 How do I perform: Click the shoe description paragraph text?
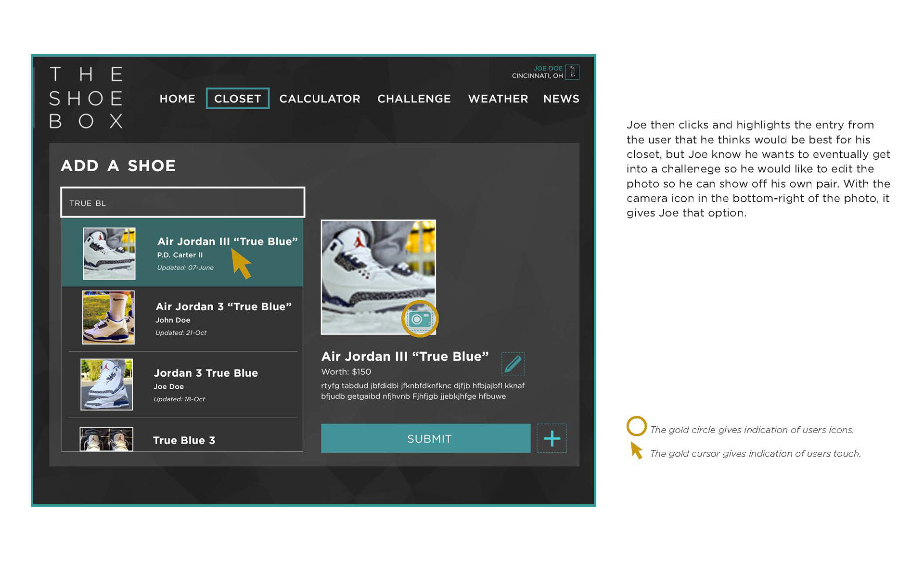(x=423, y=391)
